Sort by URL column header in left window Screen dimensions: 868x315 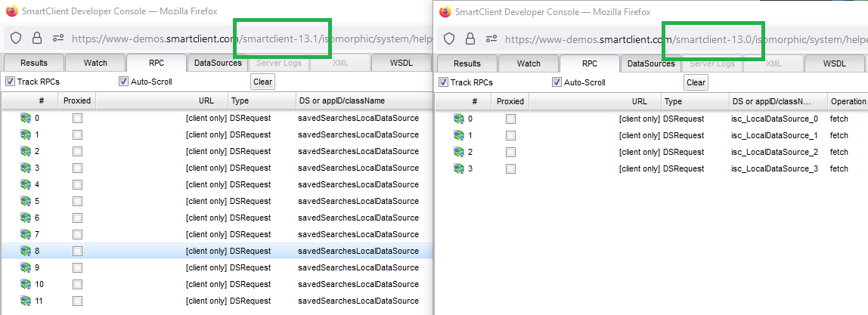tap(163, 100)
